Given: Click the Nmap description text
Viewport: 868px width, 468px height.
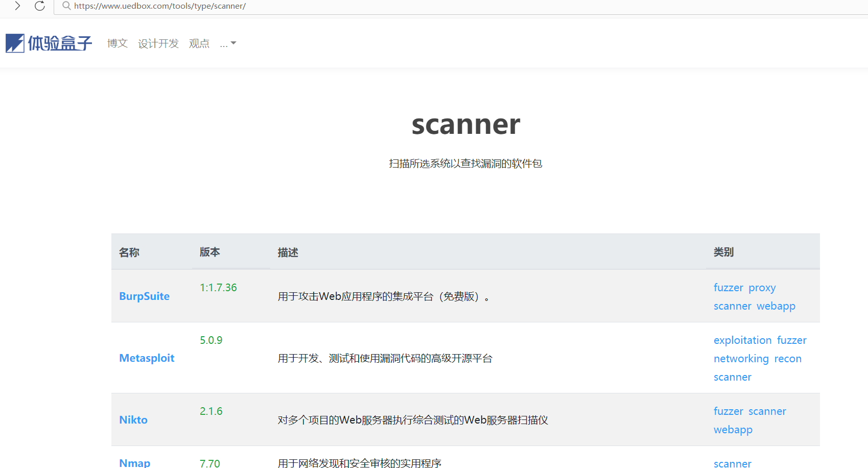Looking at the screenshot, I should click(x=360, y=463).
